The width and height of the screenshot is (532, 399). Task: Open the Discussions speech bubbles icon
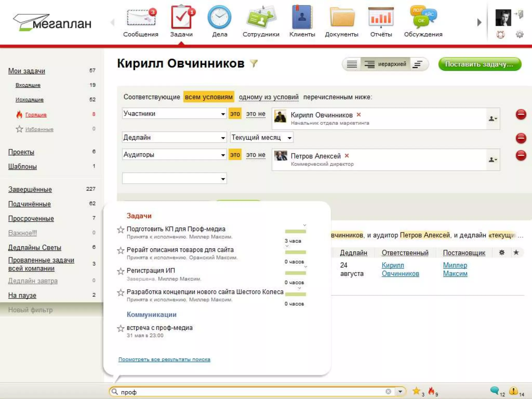pyautogui.click(x=423, y=17)
